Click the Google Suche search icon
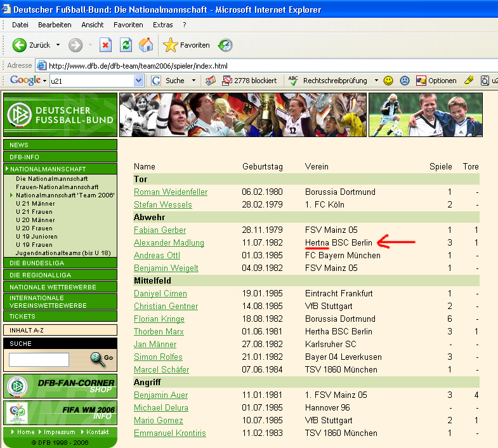Screen dimensions: 498x448 pyautogui.click(x=155, y=81)
